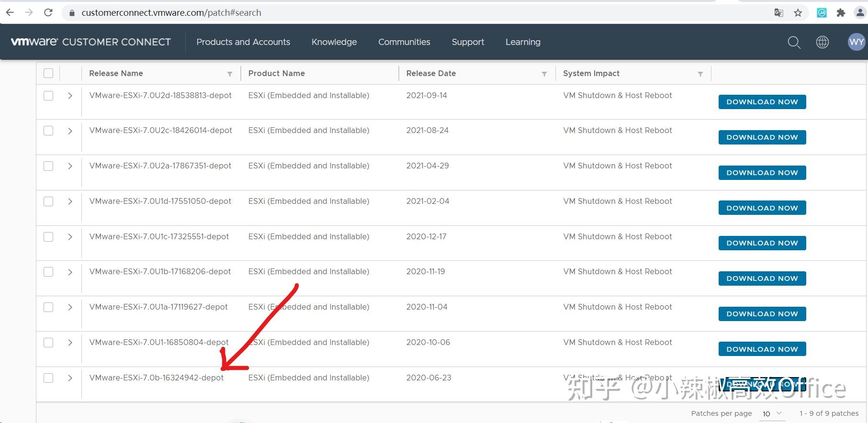Open the Products and Accounts menu
Viewport: 868px width, 423px height.
pyautogui.click(x=243, y=42)
